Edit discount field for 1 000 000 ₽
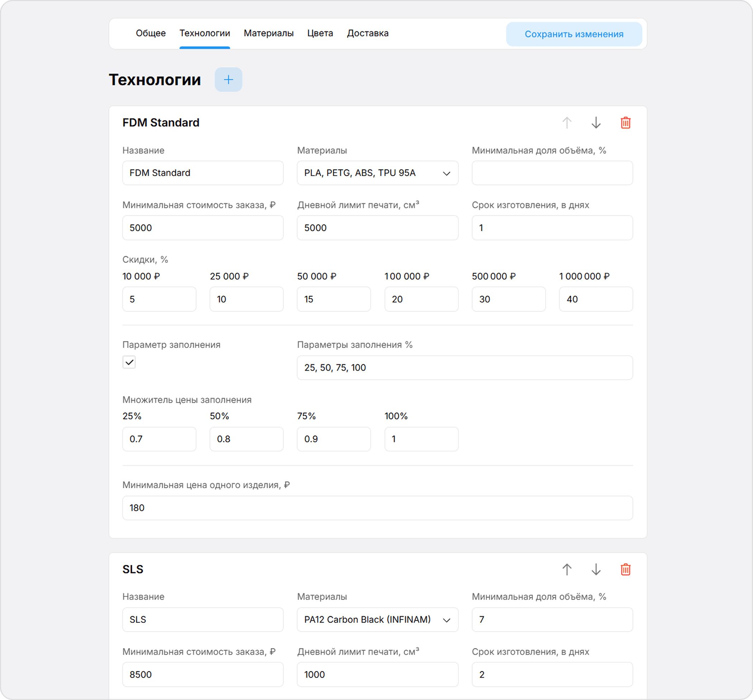This screenshot has height=700, width=753. [596, 299]
